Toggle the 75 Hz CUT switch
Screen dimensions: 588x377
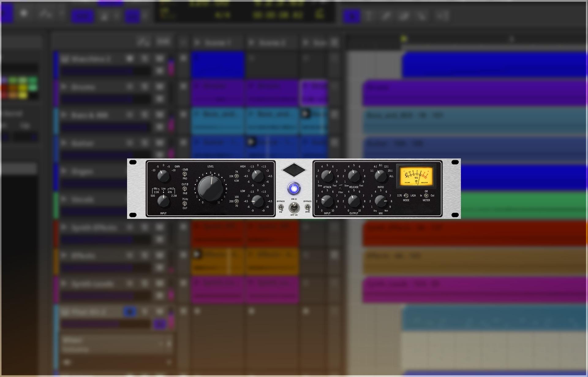coord(185,204)
